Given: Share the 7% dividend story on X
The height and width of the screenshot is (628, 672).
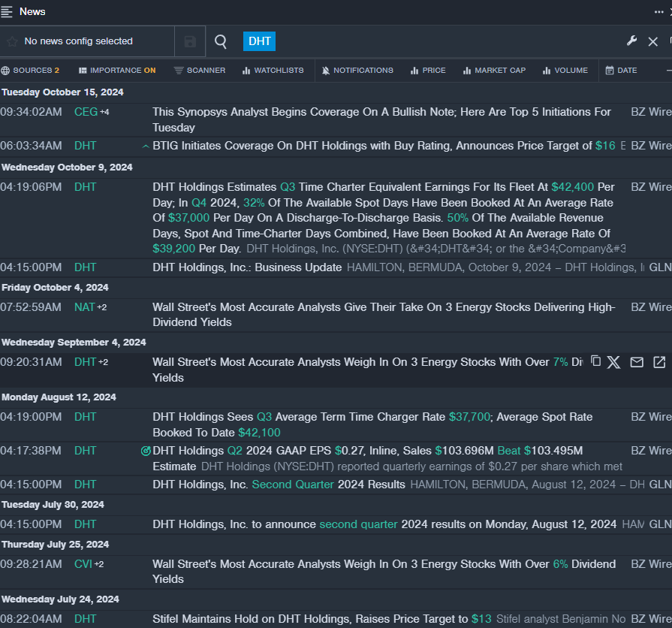Looking at the screenshot, I should click(613, 362).
